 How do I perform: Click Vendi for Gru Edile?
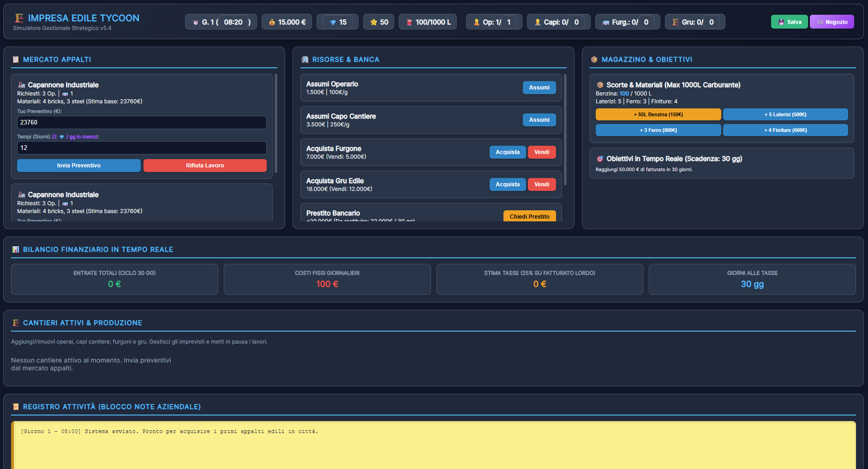click(x=542, y=184)
